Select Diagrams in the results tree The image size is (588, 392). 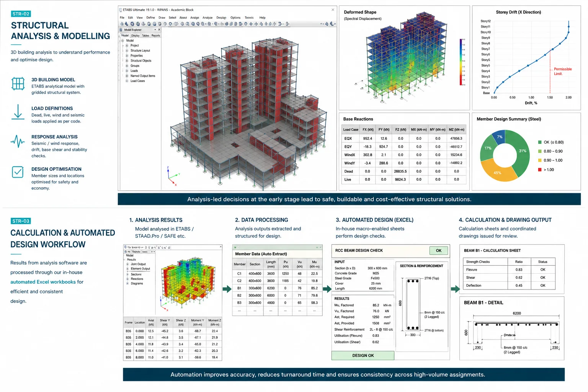point(137,283)
